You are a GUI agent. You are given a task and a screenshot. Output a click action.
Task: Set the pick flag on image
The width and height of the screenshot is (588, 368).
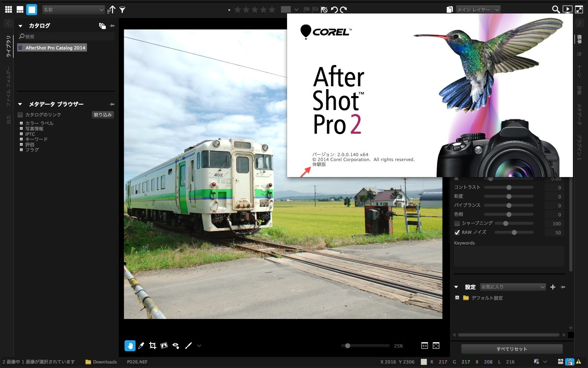307,9
